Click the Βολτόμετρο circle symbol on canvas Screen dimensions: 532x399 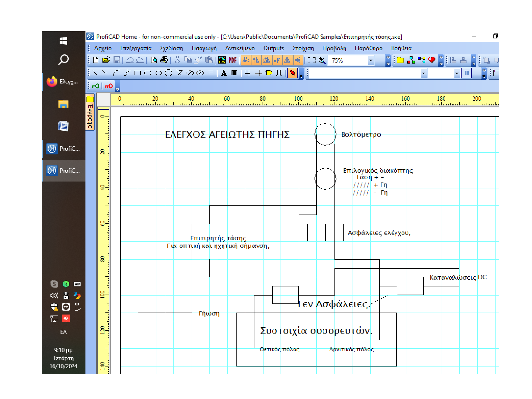pos(325,134)
